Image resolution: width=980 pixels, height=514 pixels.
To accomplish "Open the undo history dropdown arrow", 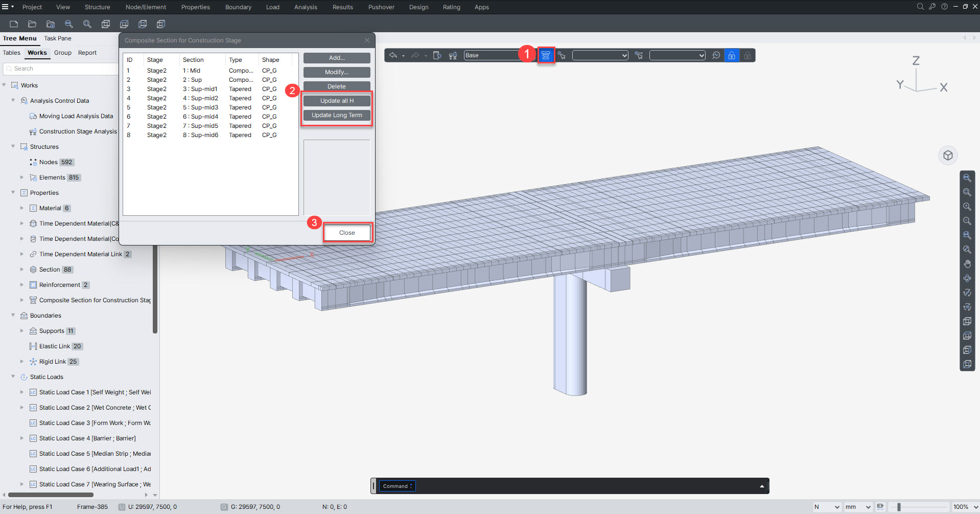I will (x=403, y=56).
